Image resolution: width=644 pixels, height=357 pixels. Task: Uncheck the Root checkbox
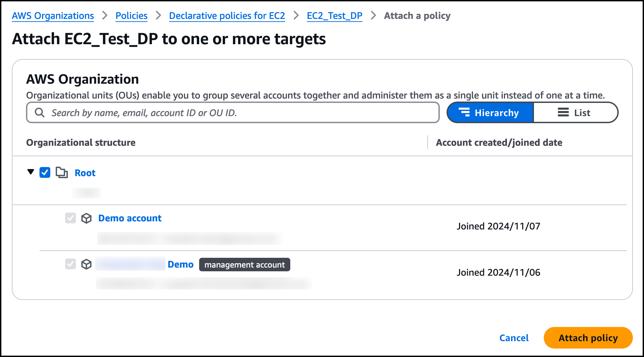pos(45,172)
